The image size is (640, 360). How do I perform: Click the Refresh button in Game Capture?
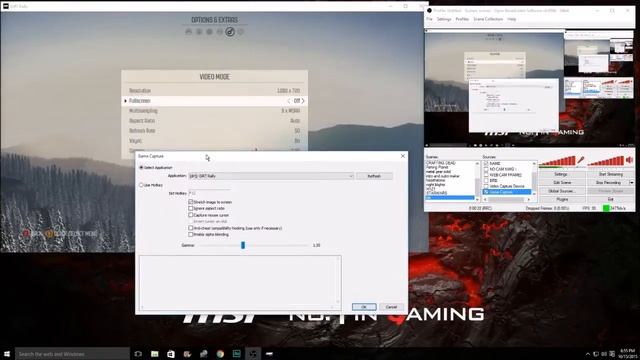click(x=374, y=176)
